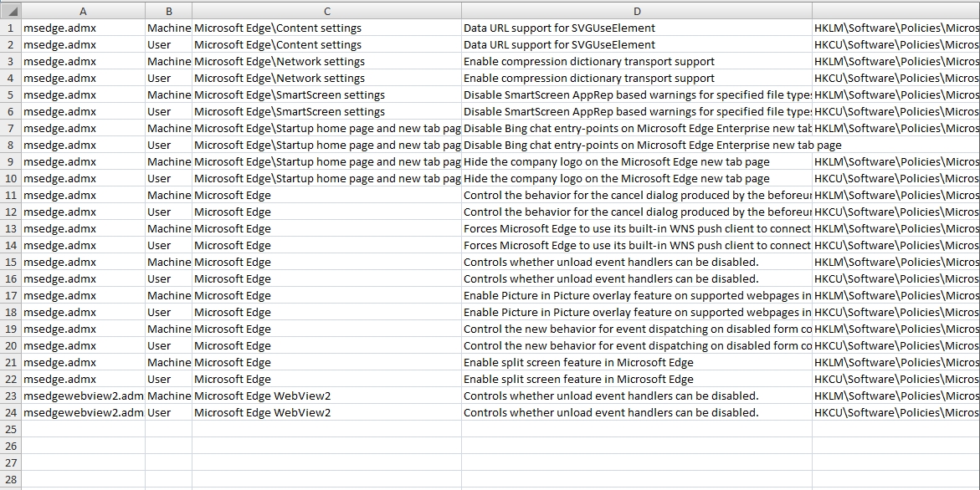Image resolution: width=980 pixels, height=490 pixels.
Task: Select row 25 header
Action: click(x=11, y=429)
